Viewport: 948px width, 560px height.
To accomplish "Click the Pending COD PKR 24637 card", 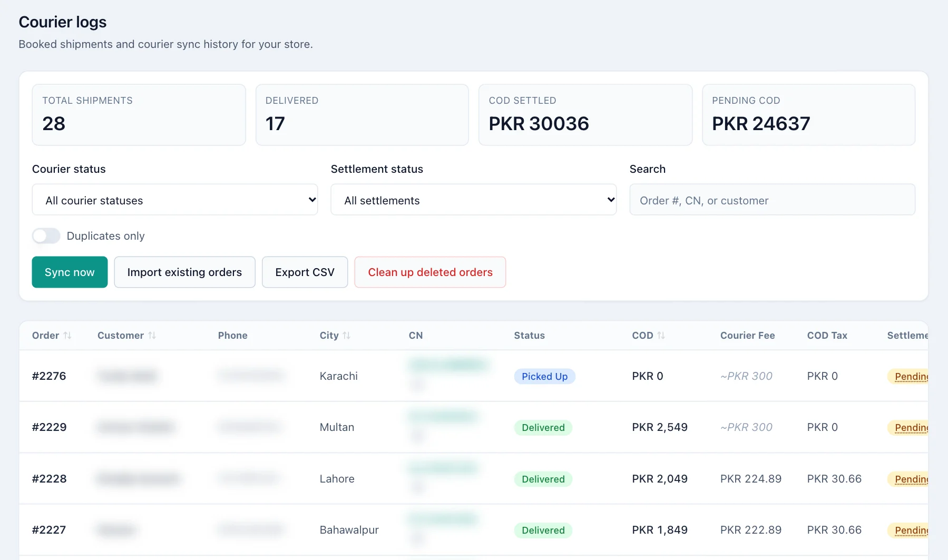I will [x=809, y=115].
